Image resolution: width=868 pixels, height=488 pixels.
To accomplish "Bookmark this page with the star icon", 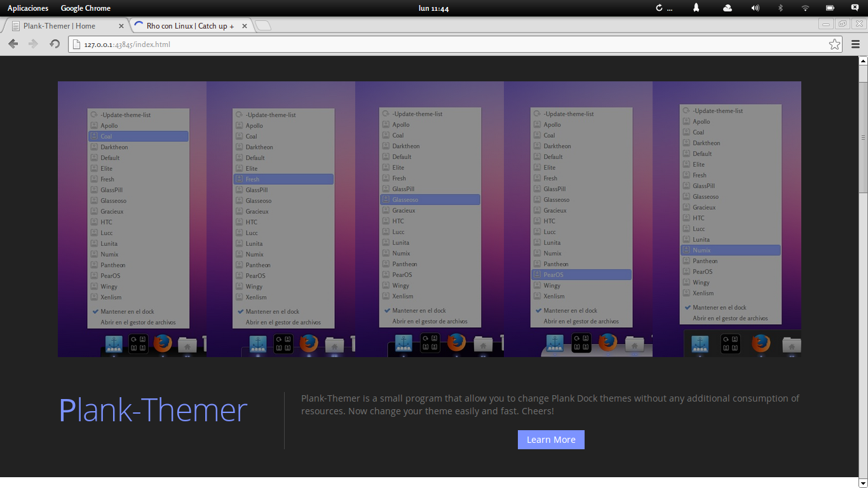I will pos(835,44).
